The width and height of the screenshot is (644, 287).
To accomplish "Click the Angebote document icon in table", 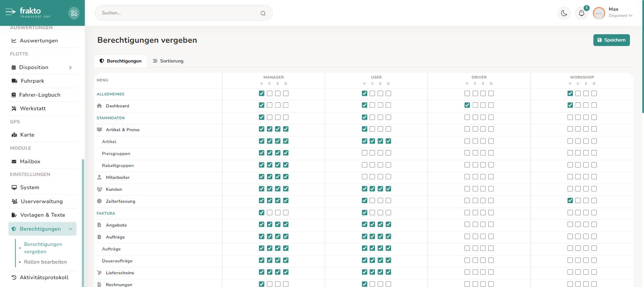I will click(x=99, y=225).
